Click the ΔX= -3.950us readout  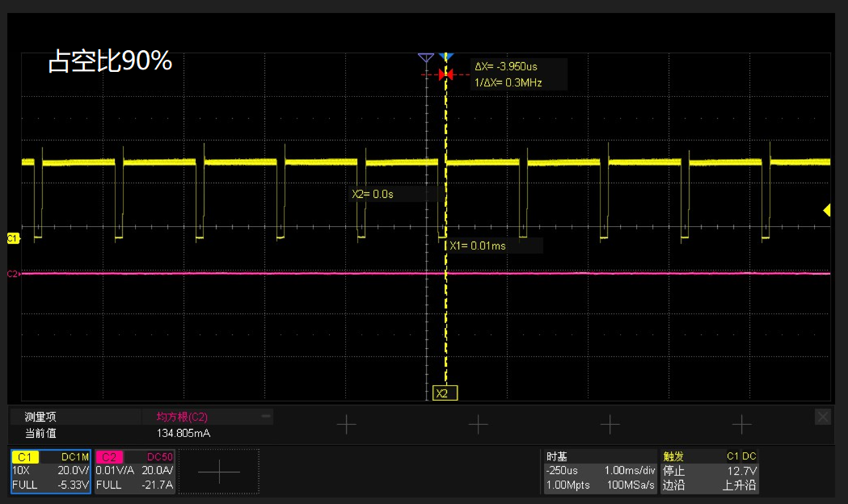pyautogui.click(x=506, y=66)
